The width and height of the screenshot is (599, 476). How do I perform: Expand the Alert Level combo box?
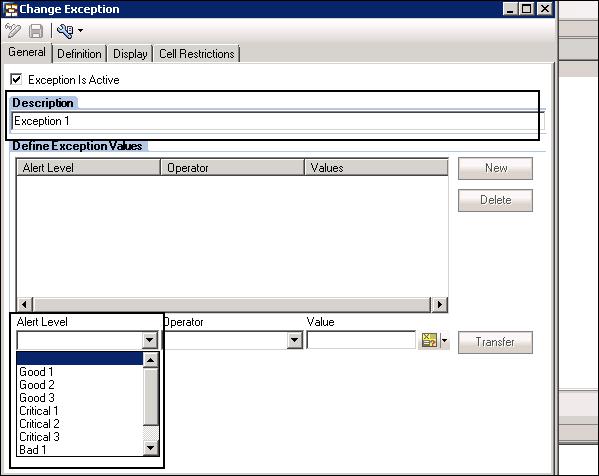tap(150, 340)
